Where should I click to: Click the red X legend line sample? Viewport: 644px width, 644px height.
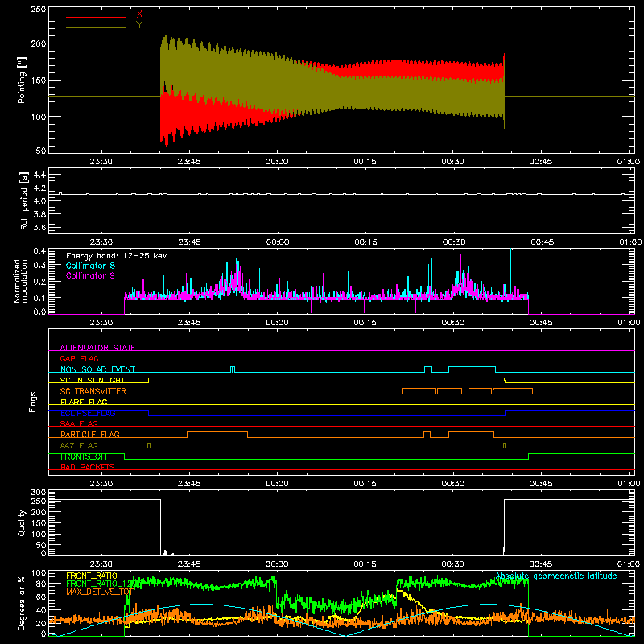96,17
